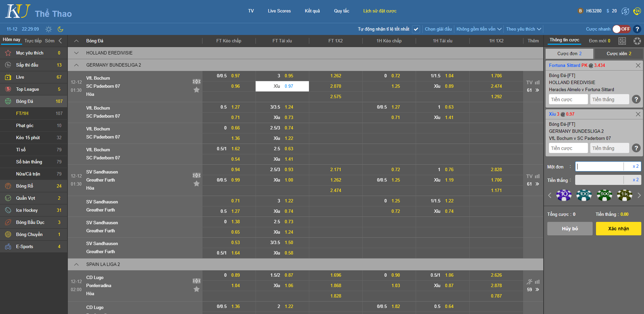Expand the Holland Eredivisie league

click(x=76, y=53)
